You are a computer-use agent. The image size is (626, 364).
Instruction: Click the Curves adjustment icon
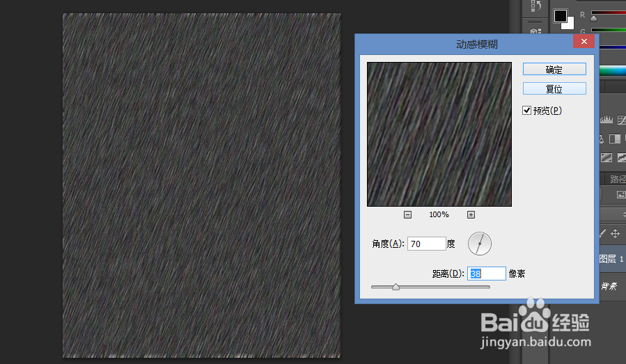click(x=622, y=119)
